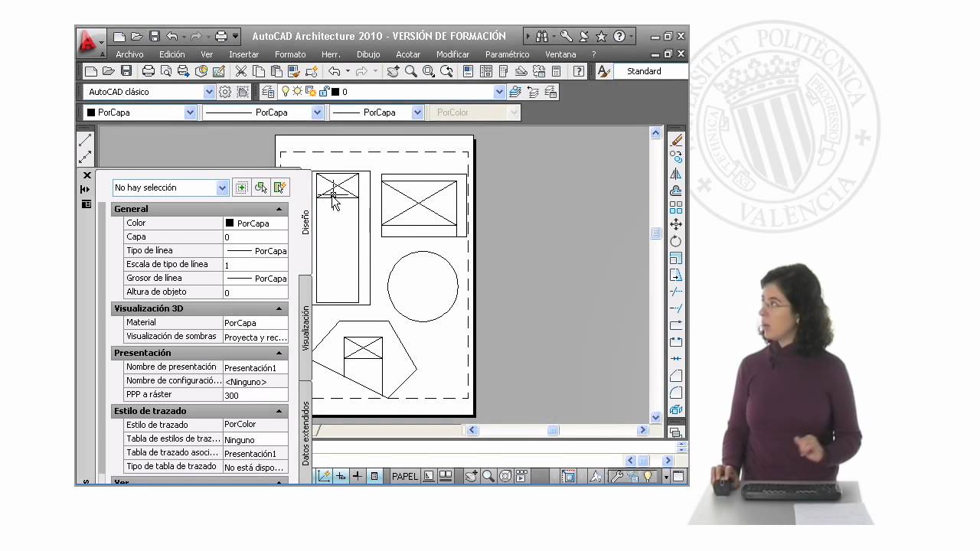Open the Insertar menu
The width and height of the screenshot is (980, 551).
(x=243, y=54)
